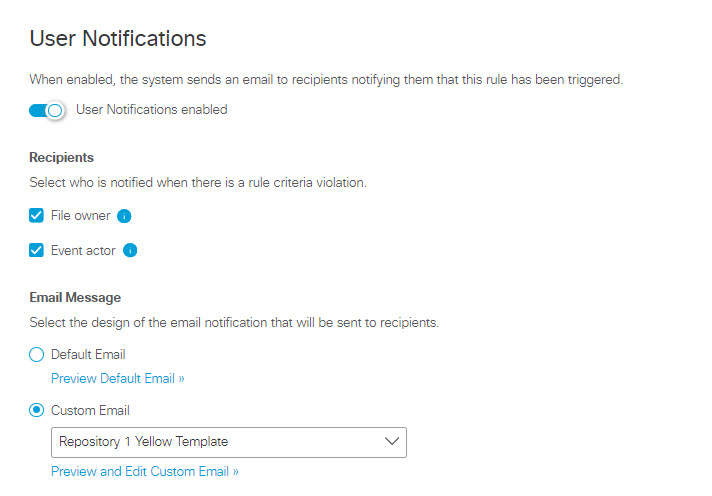The image size is (712, 496).
Task: Open the Repository 1 Yellow Template dropdown
Action: (229, 442)
